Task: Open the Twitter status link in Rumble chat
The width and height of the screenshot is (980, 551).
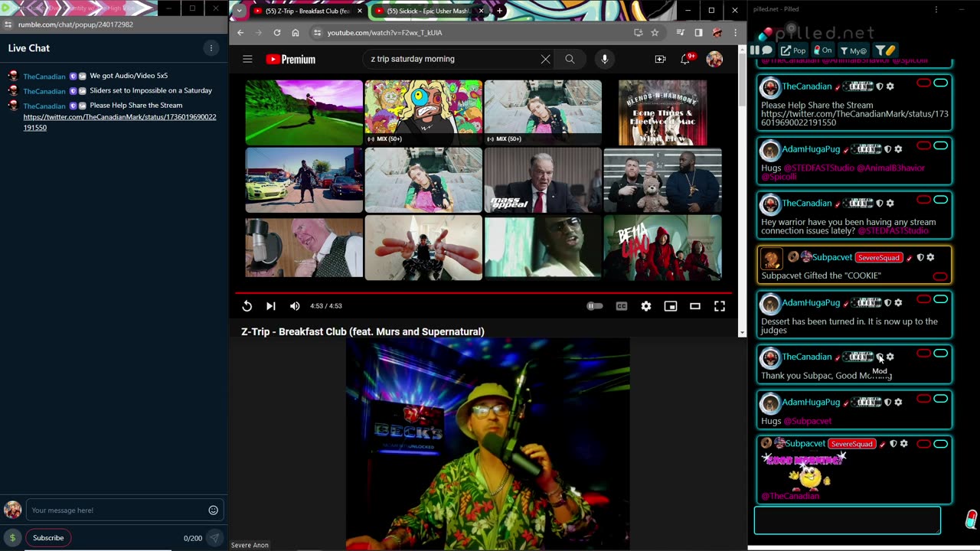Action: pyautogui.click(x=119, y=122)
